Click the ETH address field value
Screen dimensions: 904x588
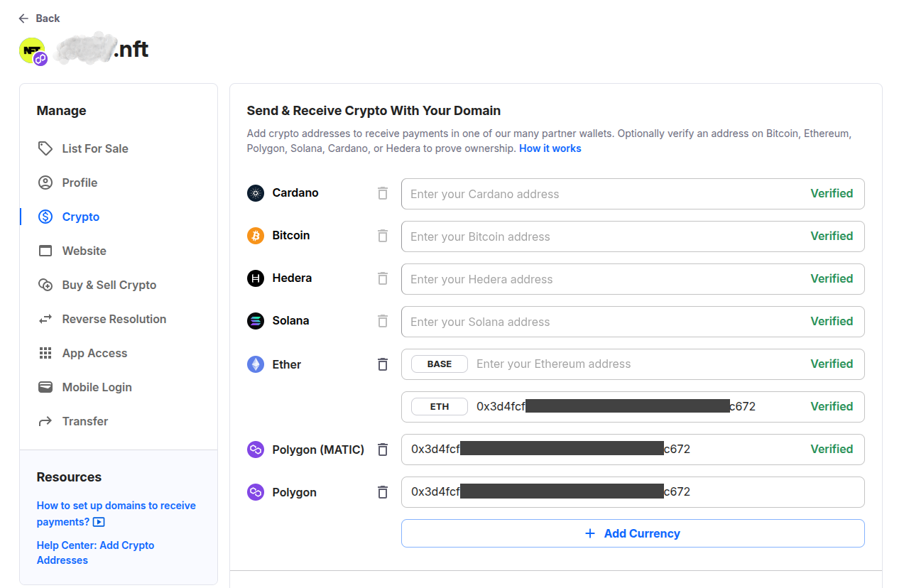616,406
